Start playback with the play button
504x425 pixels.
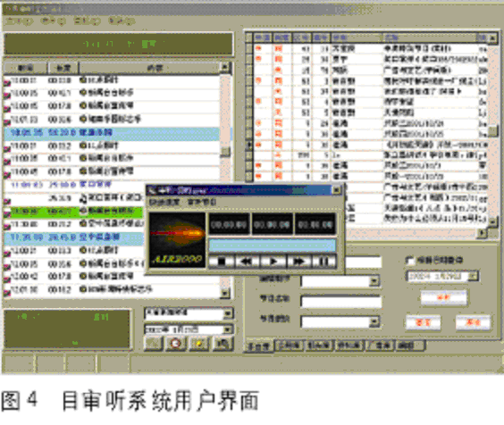[273, 262]
